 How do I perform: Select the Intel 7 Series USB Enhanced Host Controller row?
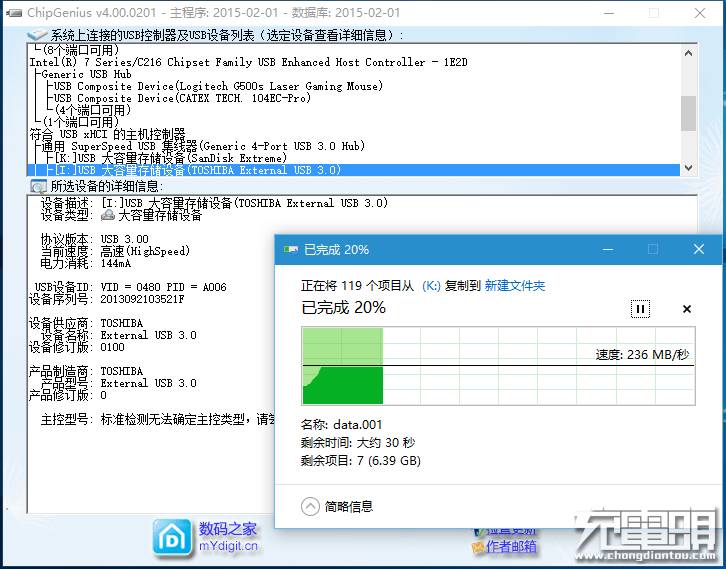(354, 62)
